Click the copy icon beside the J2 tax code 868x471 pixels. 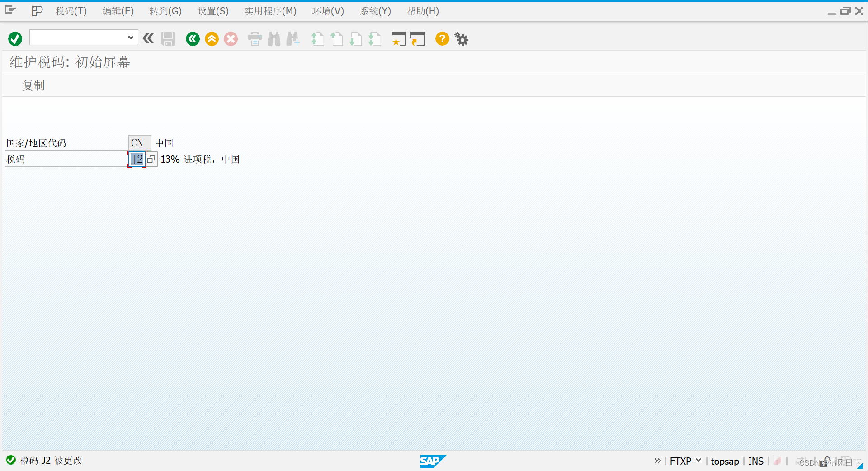[x=151, y=159]
